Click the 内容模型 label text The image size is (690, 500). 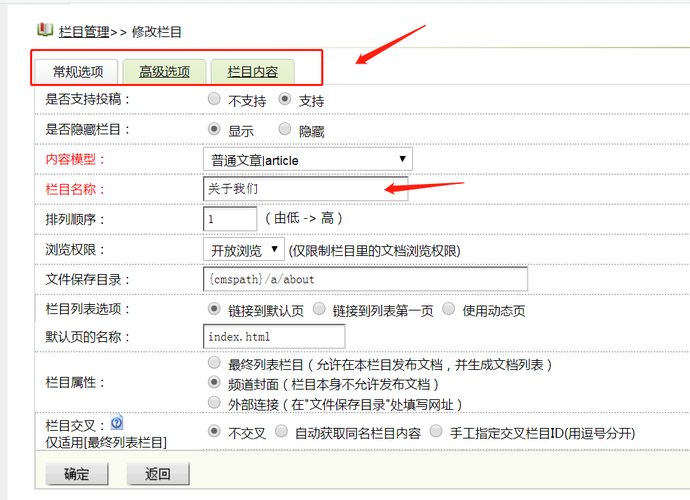[75, 159]
